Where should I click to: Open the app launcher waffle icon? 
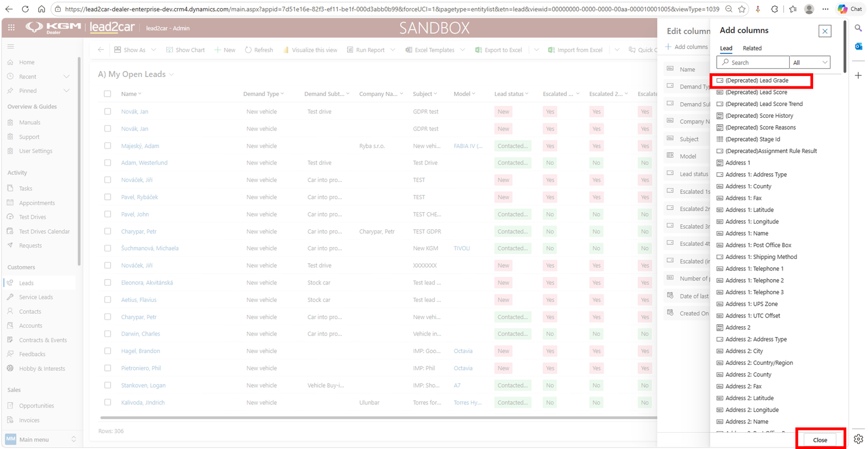[11, 28]
